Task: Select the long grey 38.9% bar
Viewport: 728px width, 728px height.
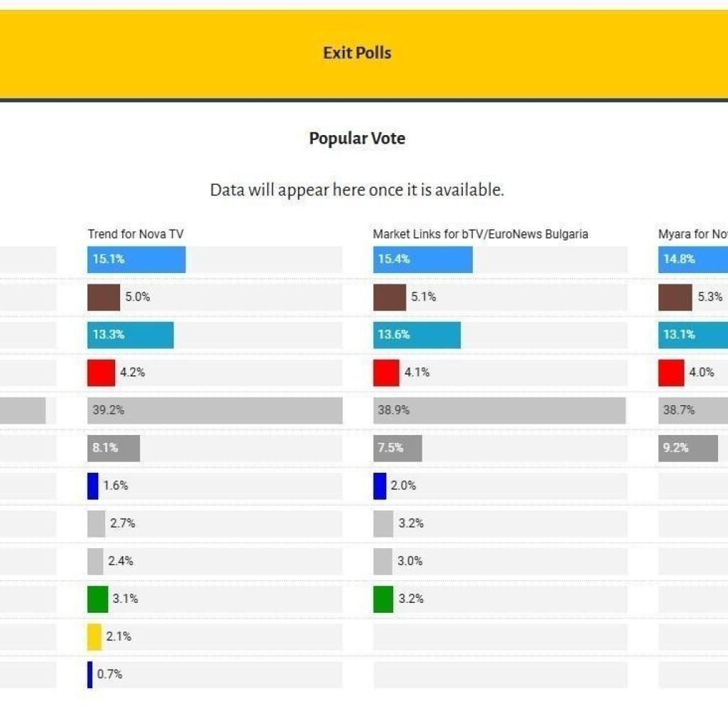Action: (499, 410)
